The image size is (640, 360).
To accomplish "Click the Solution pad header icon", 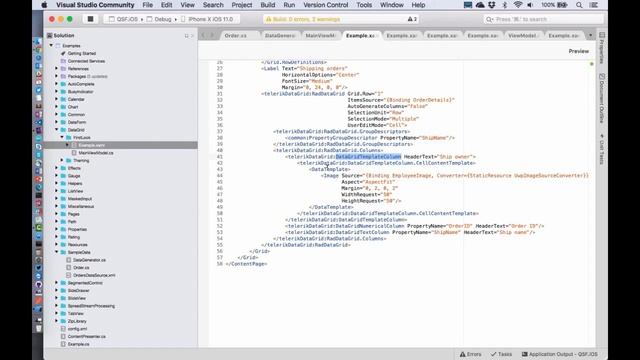I will [x=49, y=36].
